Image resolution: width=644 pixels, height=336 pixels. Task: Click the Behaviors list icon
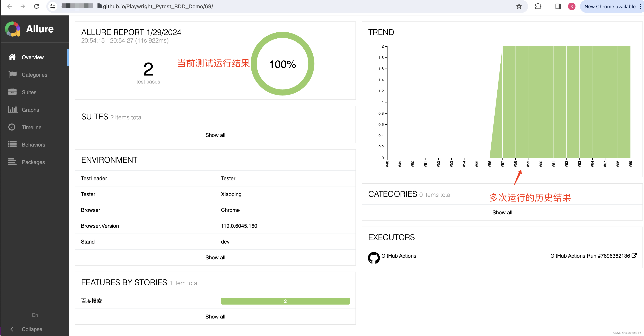(12, 144)
